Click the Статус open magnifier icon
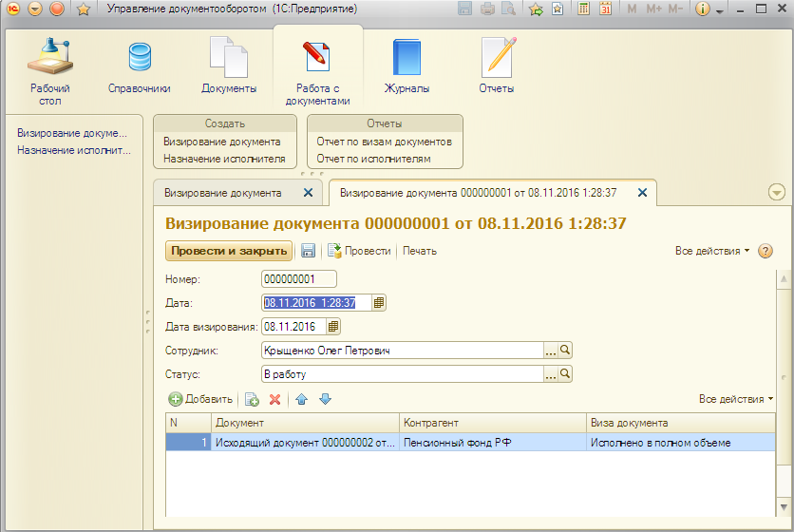Viewport: 794px width, 532px height. (565, 374)
